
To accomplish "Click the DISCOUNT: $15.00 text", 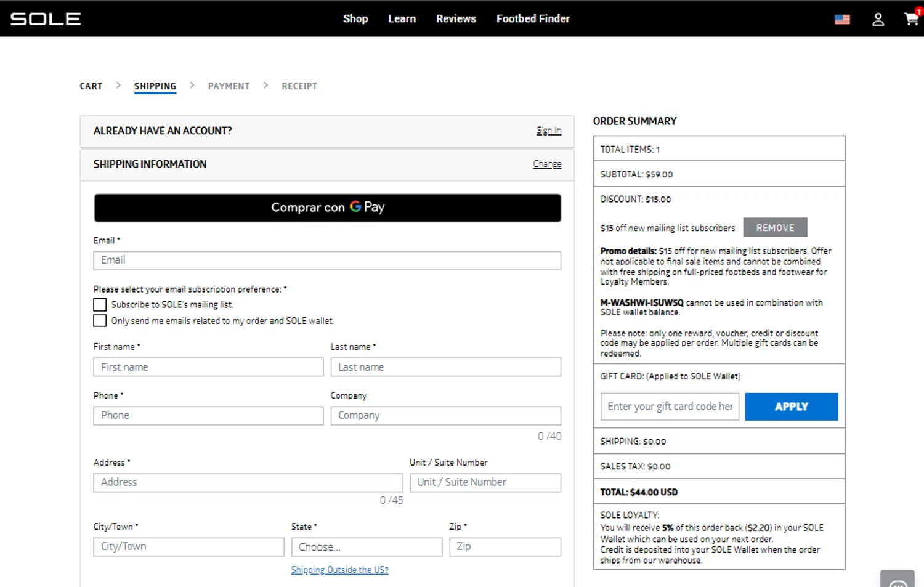I will tap(635, 200).
